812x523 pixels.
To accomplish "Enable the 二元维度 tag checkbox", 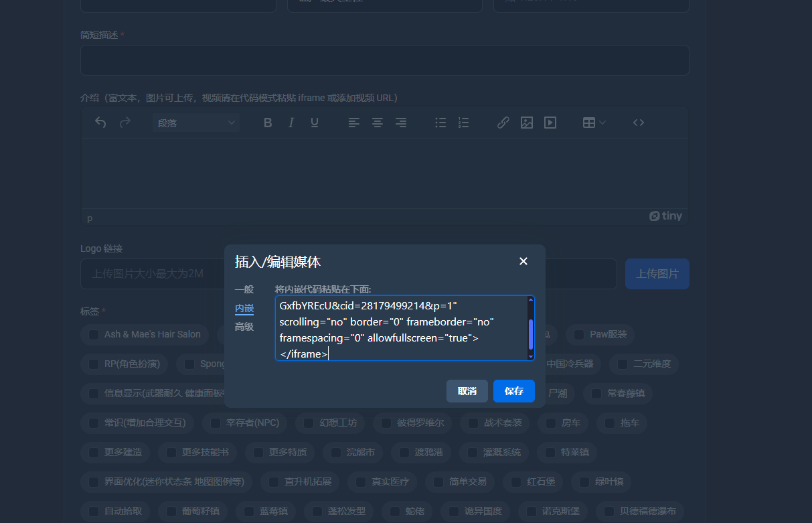I will coord(623,364).
